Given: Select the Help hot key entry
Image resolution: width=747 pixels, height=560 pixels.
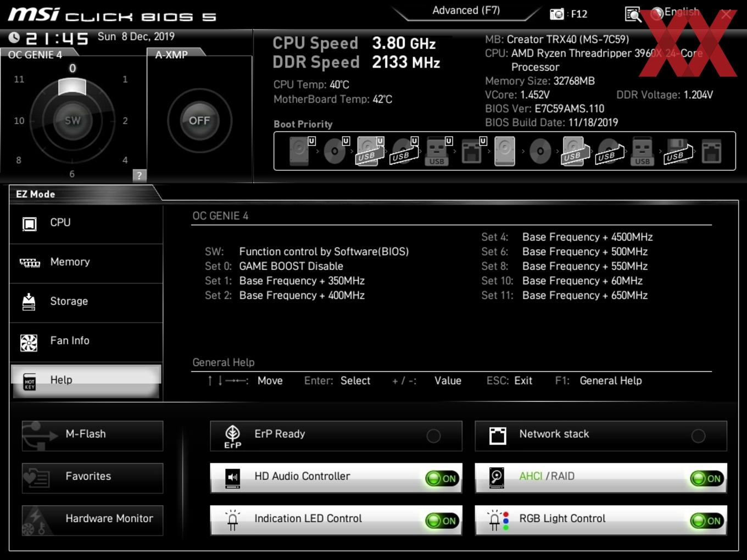Looking at the screenshot, I should [x=86, y=380].
